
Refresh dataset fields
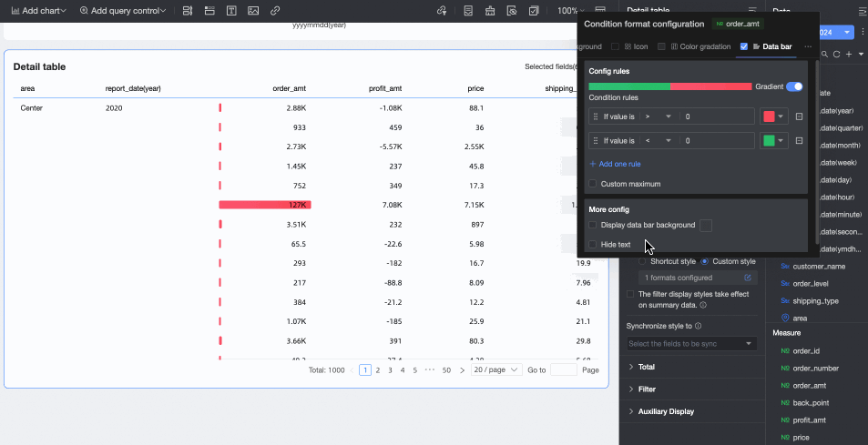tap(836, 55)
